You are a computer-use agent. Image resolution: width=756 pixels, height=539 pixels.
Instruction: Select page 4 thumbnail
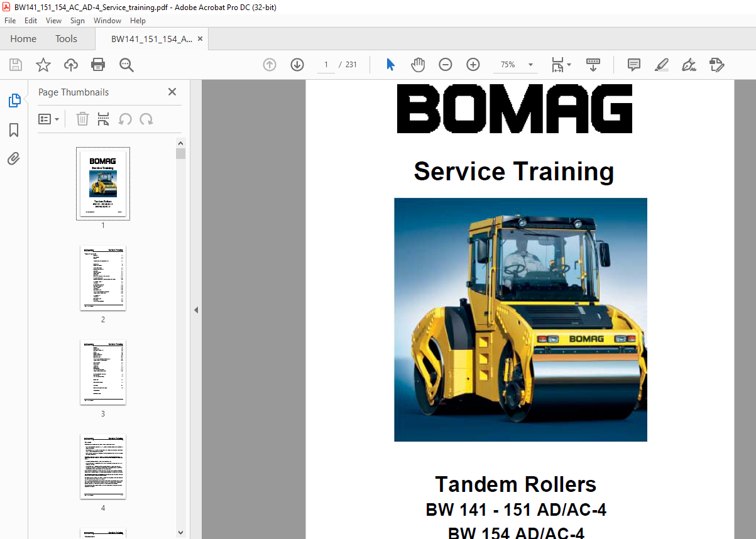click(103, 466)
